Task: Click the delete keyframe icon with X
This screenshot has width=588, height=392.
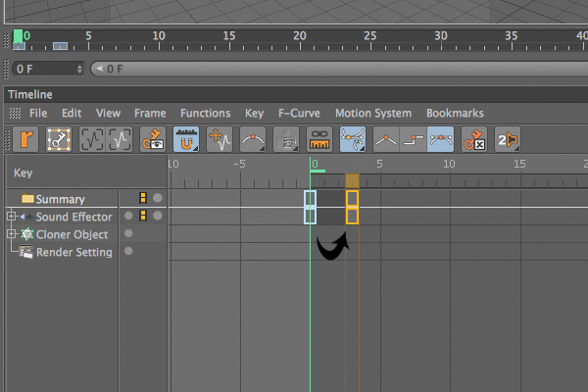Action: click(x=474, y=139)
